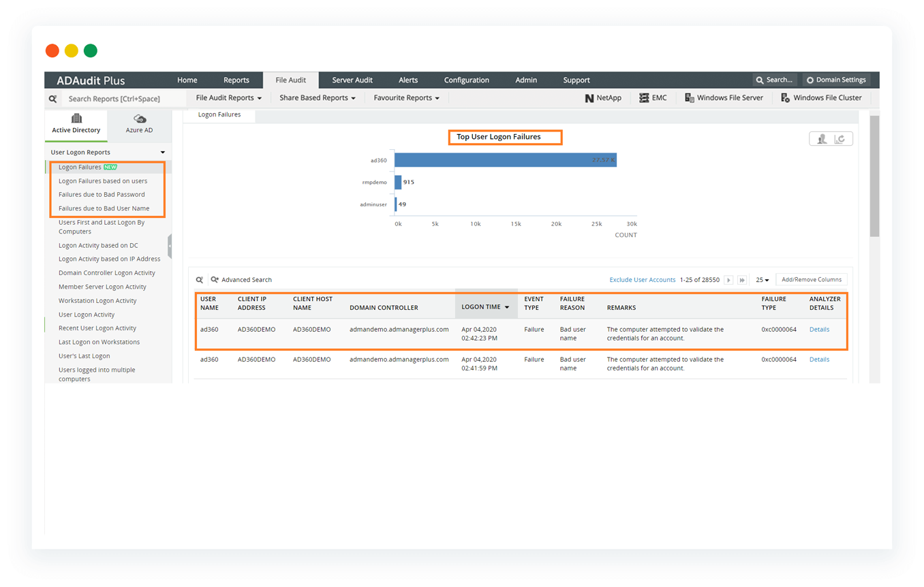Image resolution: width=924 pixels, height=587 pixels.
Task: Open Logon Activity based on DC report
Action: (x=98, y=245)
